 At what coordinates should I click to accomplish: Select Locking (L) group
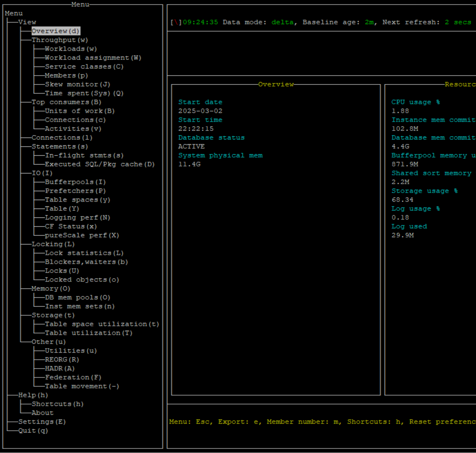coord(53,244)
